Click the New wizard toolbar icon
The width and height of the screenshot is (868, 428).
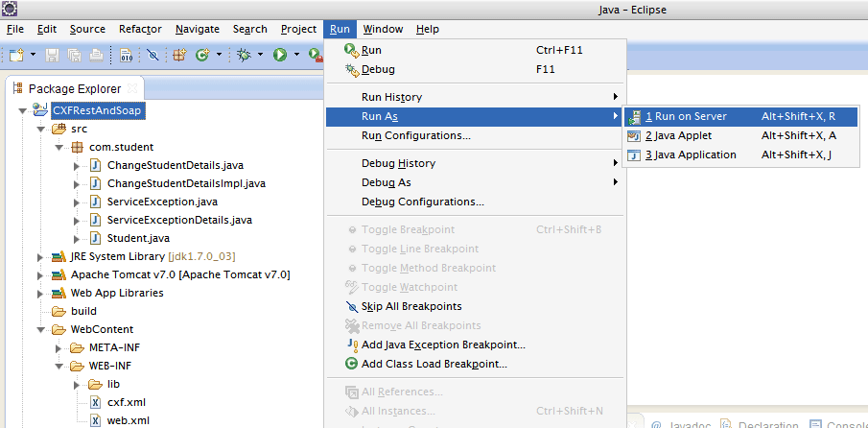pos(16,56)
